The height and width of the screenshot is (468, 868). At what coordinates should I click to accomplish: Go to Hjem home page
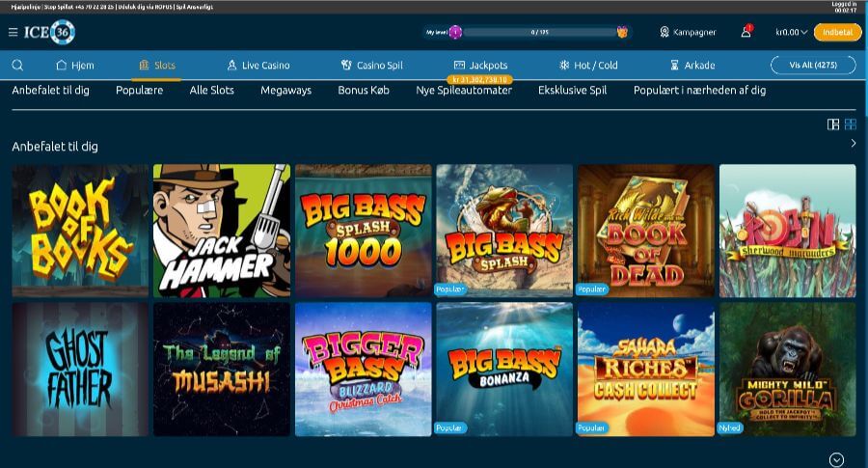click(75, 66)
